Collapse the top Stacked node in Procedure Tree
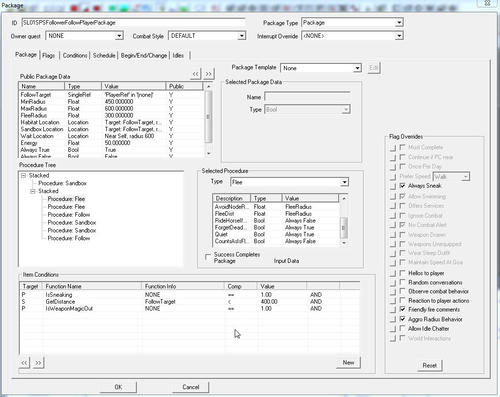 tap(23, 175)
